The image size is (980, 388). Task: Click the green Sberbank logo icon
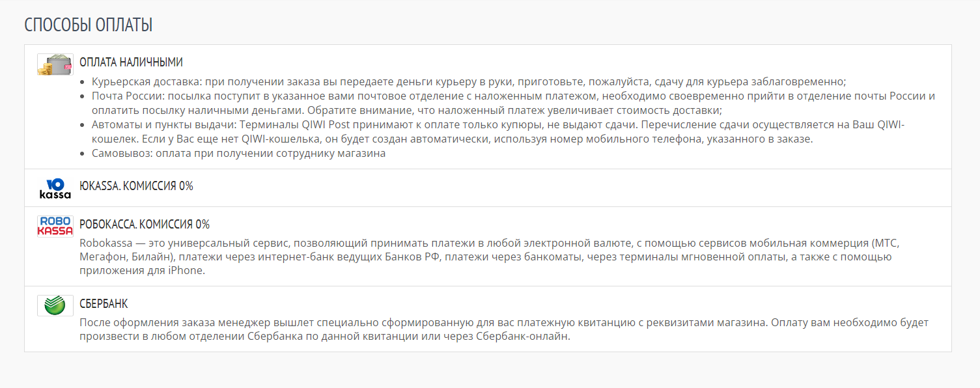[x=55, y=305]
